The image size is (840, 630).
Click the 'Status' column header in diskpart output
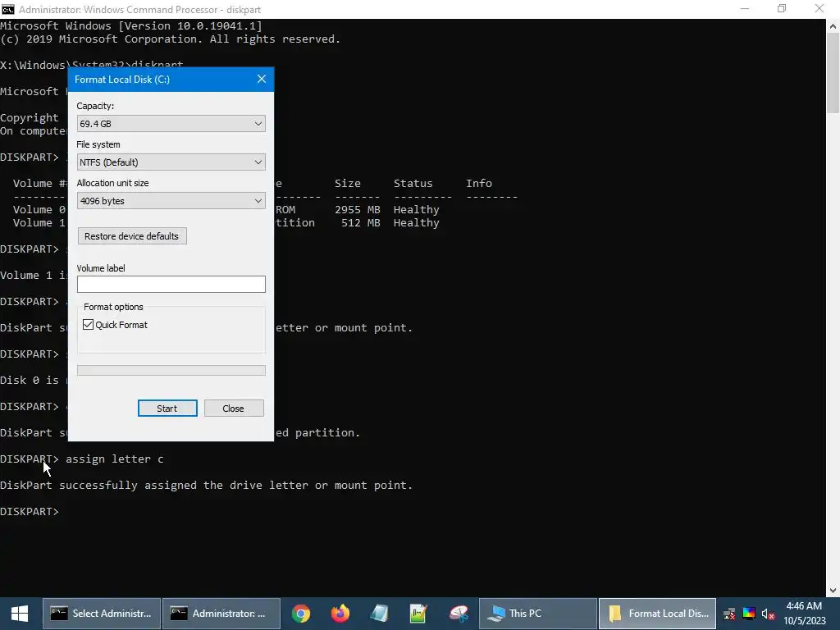413,183
